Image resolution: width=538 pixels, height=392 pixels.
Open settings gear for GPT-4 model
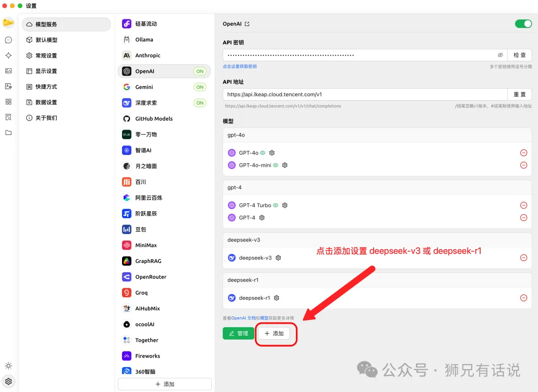pos(262,218)
